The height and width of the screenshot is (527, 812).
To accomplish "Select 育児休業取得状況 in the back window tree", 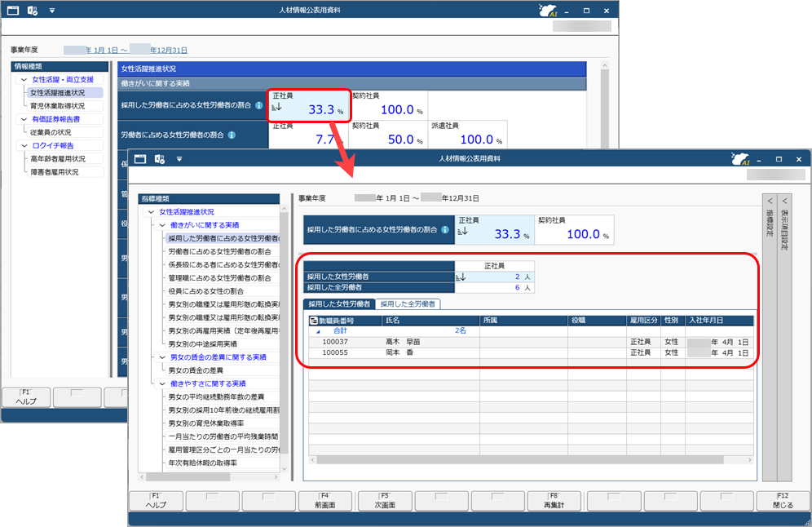I will (58, 106).
